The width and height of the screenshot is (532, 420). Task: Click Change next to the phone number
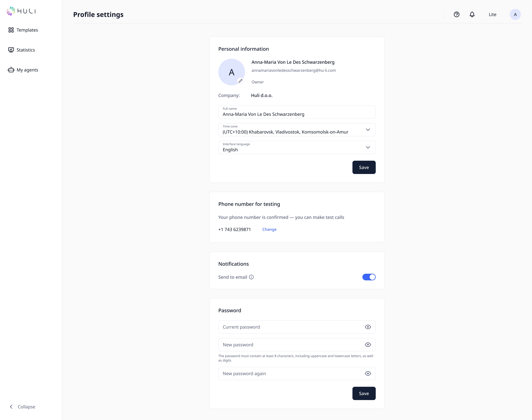click(269, 229)
